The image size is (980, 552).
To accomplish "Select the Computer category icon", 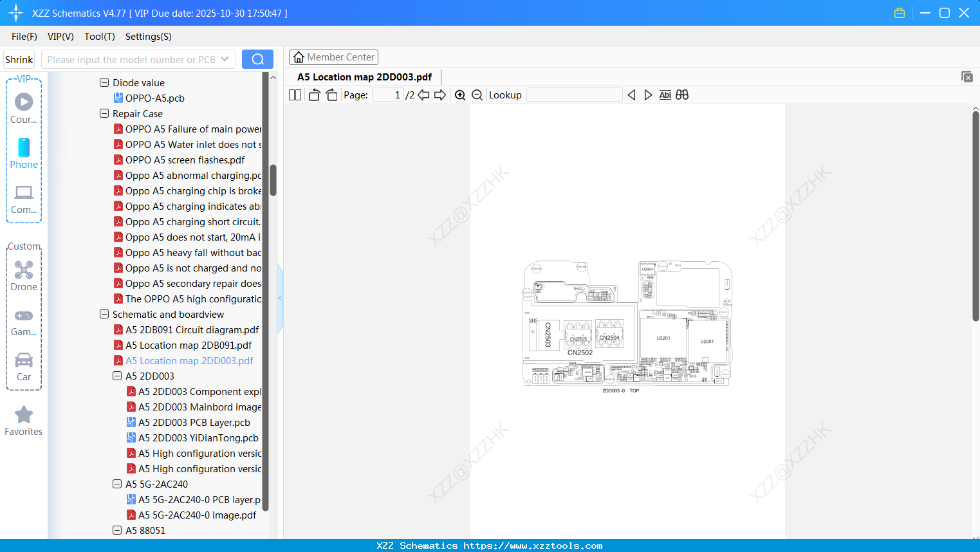I will point(24,199).
